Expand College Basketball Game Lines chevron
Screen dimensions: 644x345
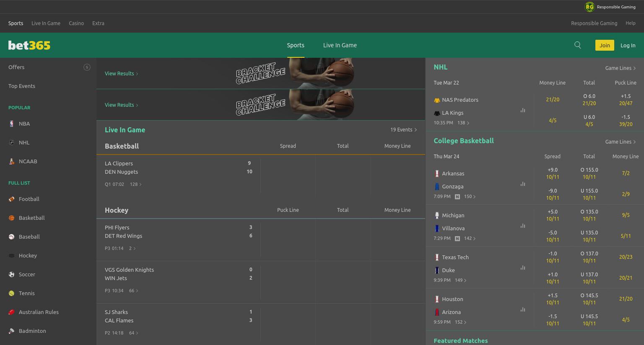click(634, 142)
